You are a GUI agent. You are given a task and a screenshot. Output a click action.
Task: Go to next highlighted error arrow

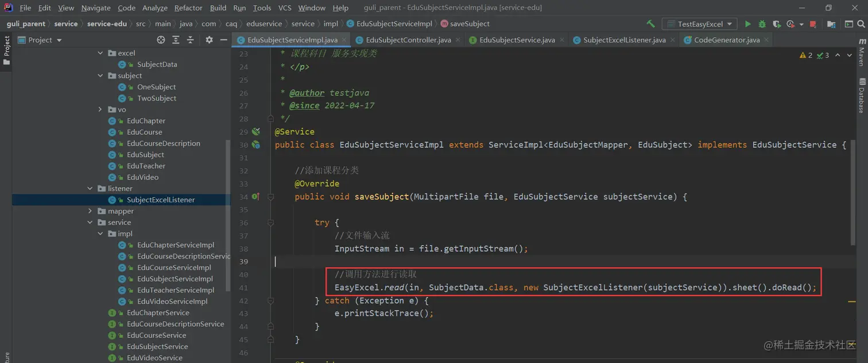coord(850,55)
